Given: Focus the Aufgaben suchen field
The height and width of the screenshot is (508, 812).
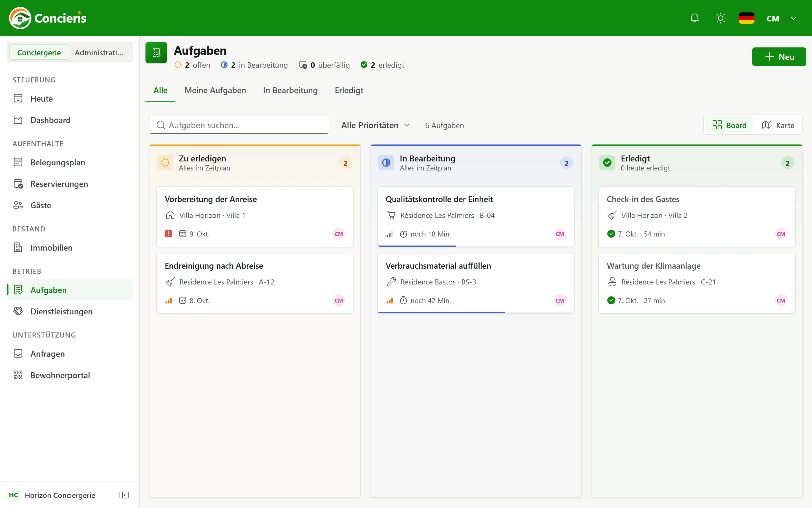Looking at the screenshot, I should 239,125.
